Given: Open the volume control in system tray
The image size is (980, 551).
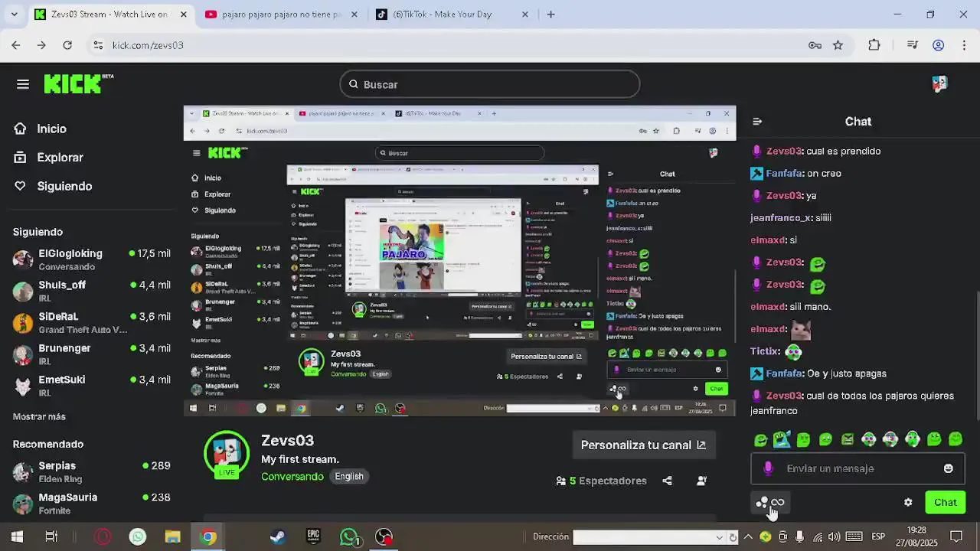Looking at the screenshot, I should [x=834, y=536].
